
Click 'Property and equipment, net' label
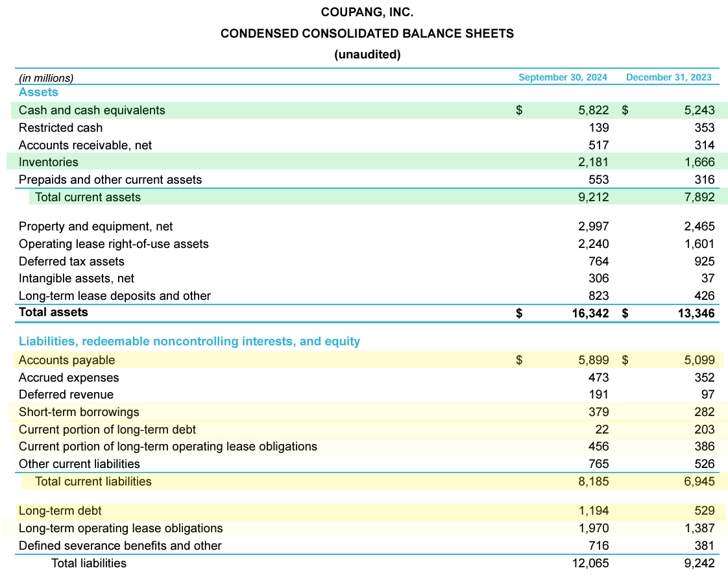pyautogui.click(x=95, y=227)
